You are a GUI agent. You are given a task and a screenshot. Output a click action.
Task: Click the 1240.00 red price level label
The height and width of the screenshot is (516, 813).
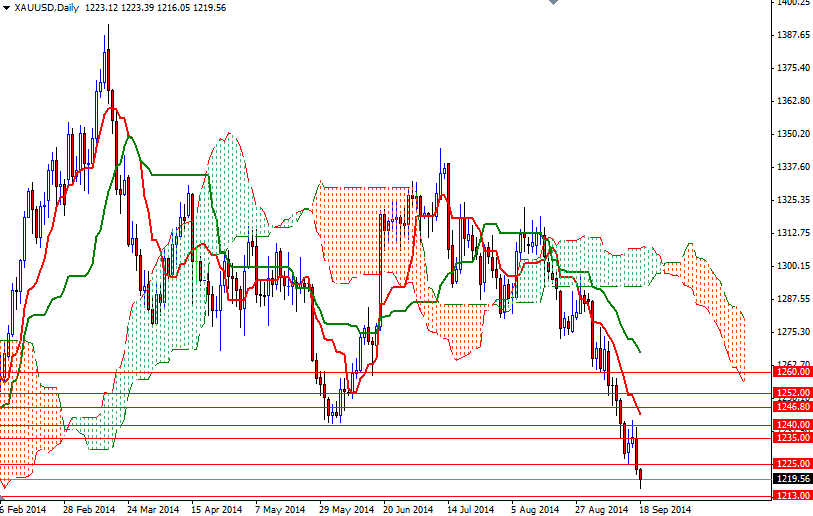pos(792,425)
